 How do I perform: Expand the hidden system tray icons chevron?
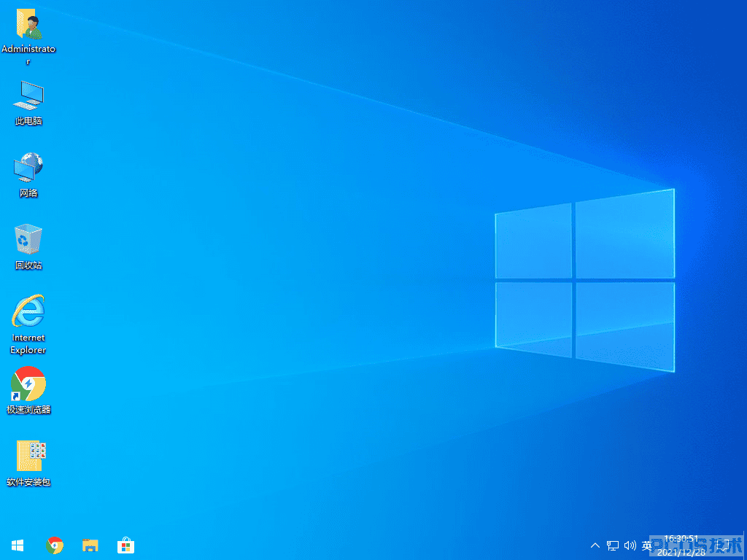[595, 545]
